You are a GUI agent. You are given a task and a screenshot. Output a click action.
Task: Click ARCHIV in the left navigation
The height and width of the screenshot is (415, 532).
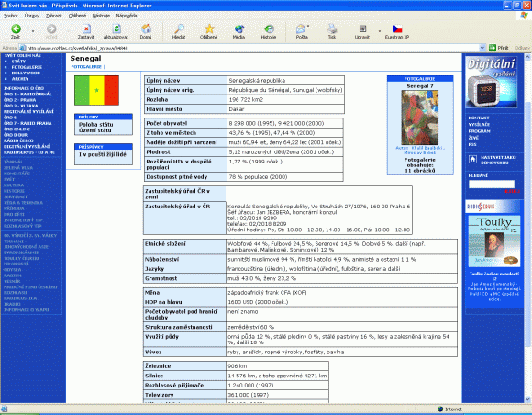tap(20, 78)
